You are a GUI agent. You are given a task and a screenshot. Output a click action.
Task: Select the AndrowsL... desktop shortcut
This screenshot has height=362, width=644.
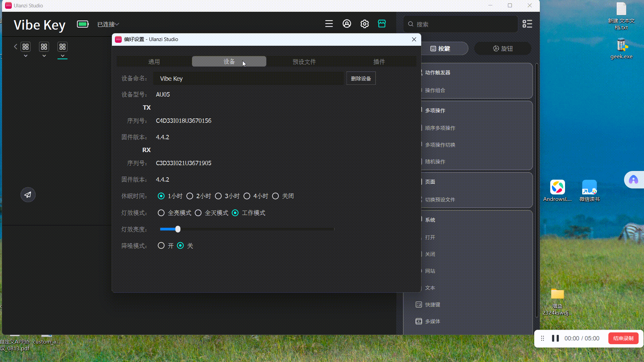pos(557,191)
